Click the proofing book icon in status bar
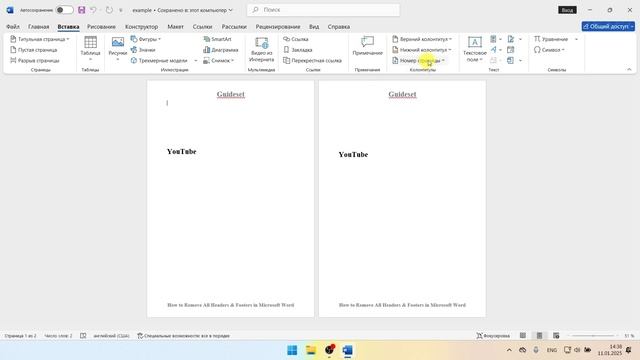The image size is (640, 360). tap(83, 336)
